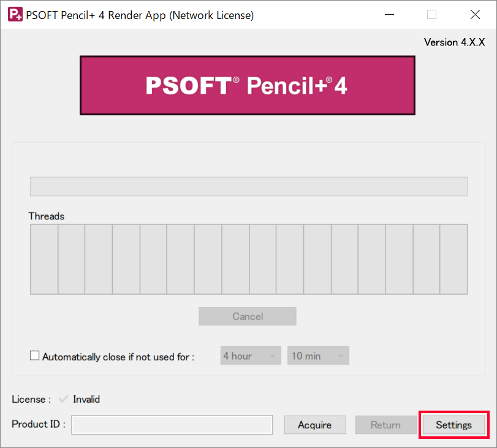
Task: Focus the Product ID input field
Action: (172, 425)
